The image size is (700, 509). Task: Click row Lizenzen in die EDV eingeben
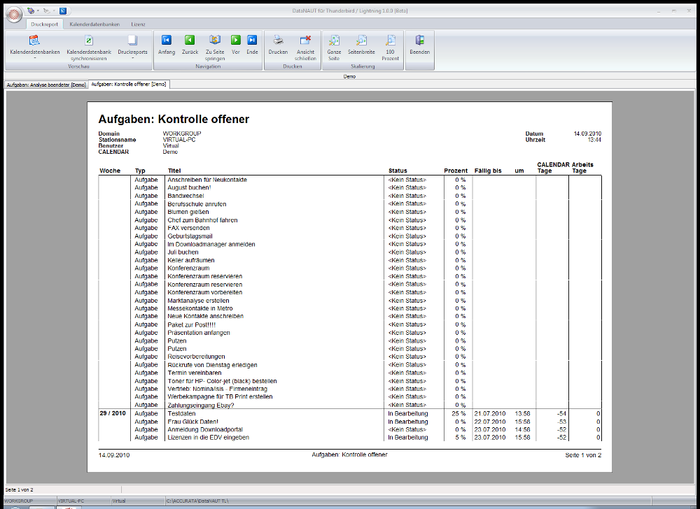350,438
